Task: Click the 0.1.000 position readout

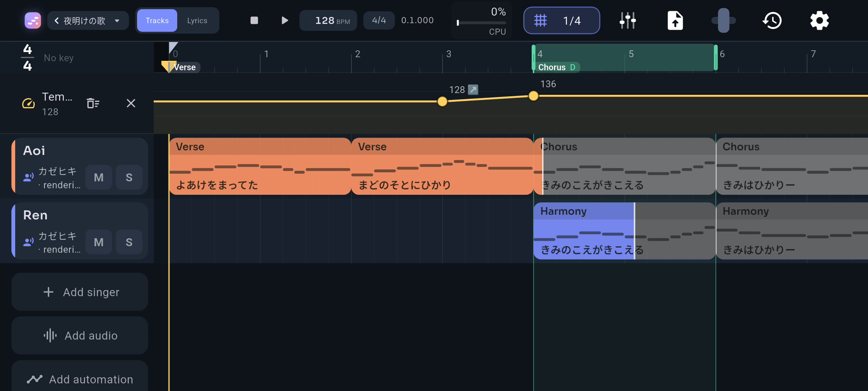Action: (x=417, y=20)
